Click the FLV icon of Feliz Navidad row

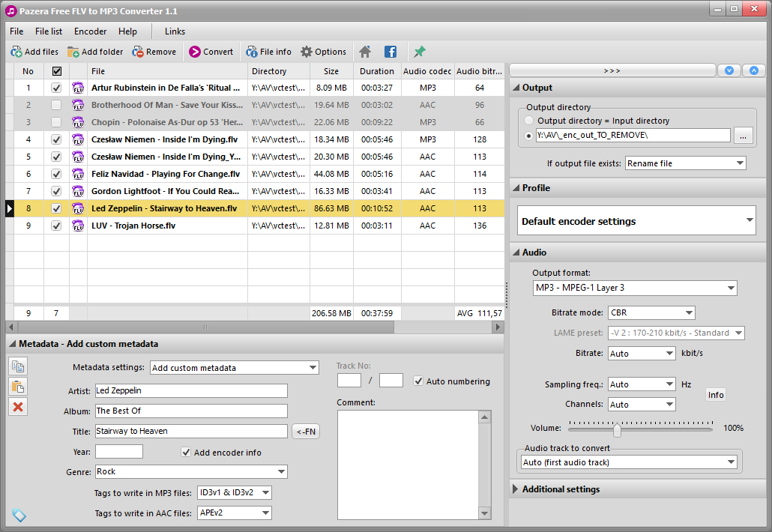coord(78,174)
